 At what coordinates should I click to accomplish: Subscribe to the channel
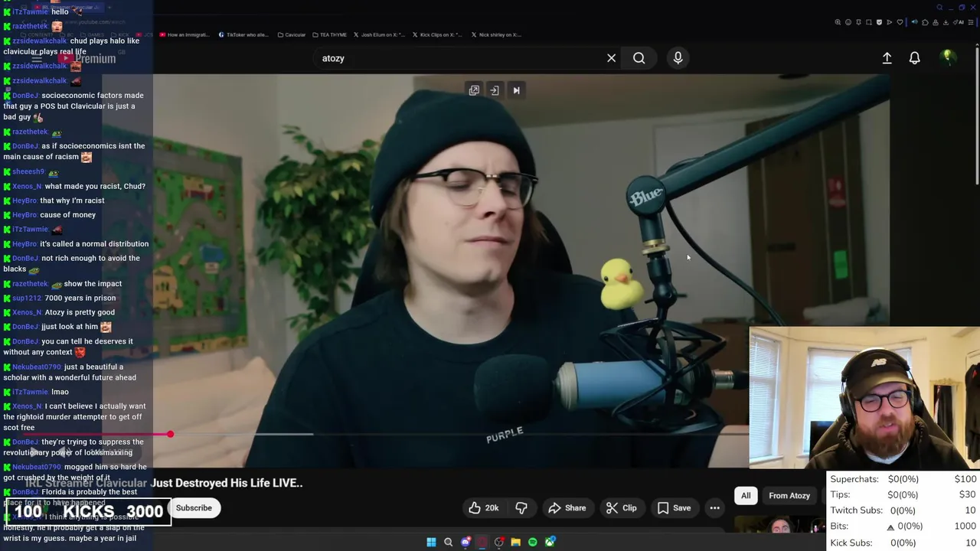pyautogui.click(x=194, y=508)
